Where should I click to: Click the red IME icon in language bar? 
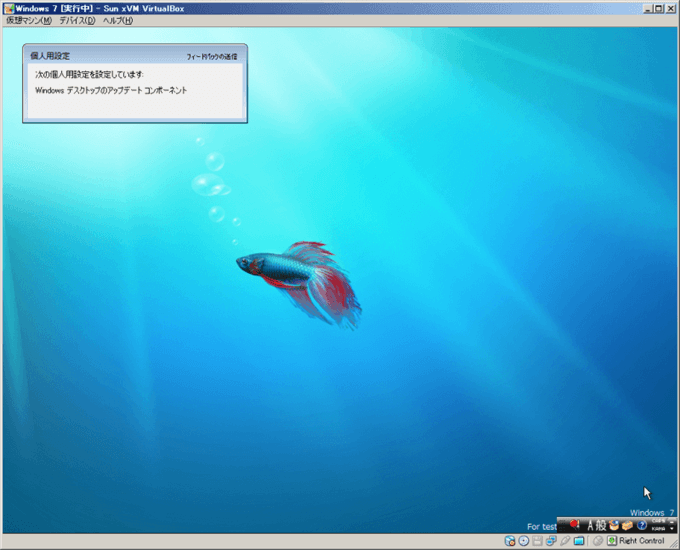[x=575, y=524]
